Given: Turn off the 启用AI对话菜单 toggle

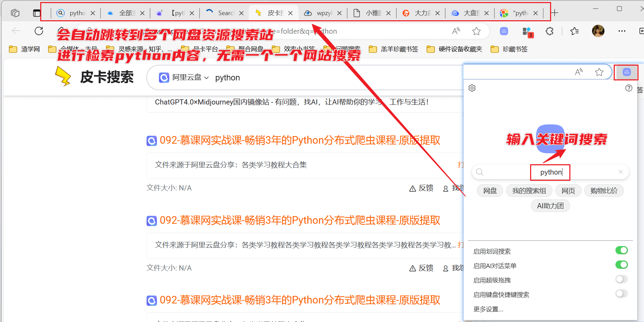Looking at the screenshot, I should coord(621,265).
